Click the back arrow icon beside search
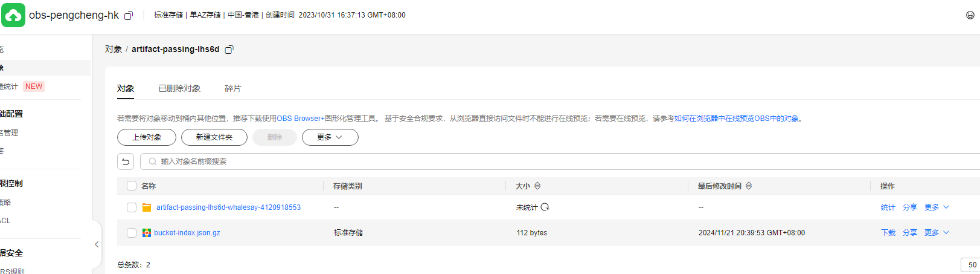 click(126, 161)
